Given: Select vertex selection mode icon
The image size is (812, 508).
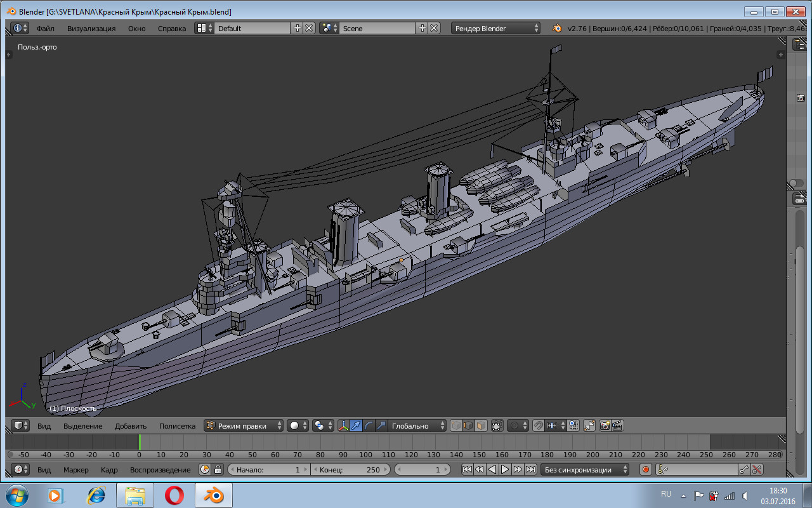Looking at the screenshot, I should pyautogui.click(x=455, y=425).
